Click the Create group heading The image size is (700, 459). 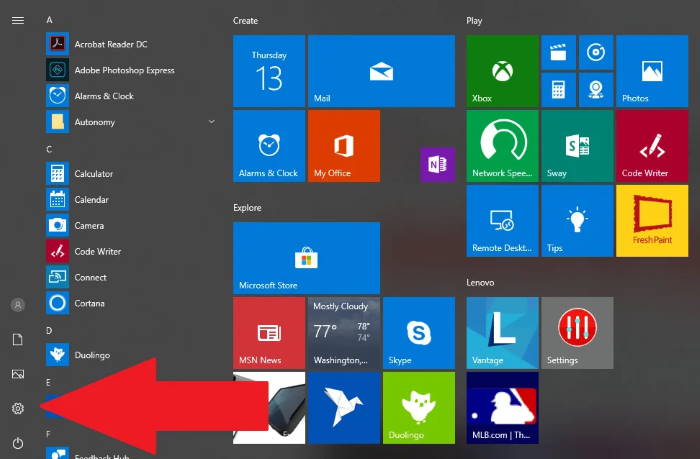click(246, 21)
